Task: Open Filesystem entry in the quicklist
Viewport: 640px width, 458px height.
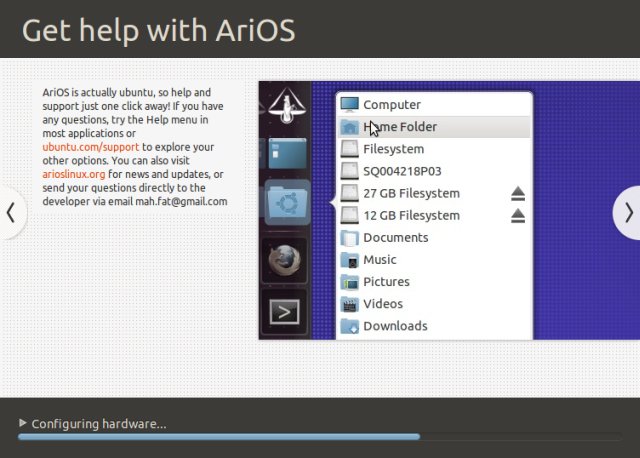Action: point(434,149)
